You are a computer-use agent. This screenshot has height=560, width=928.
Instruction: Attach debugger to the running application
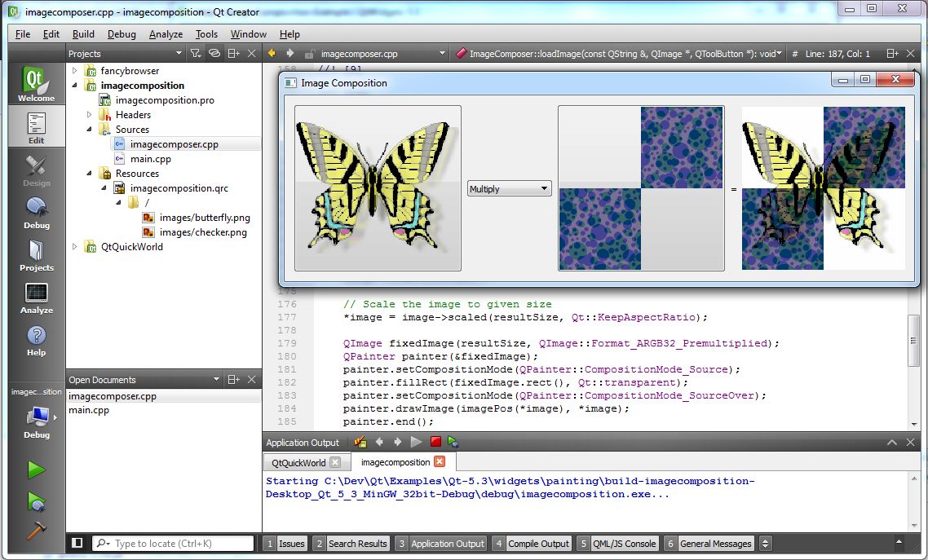point(453,442)
